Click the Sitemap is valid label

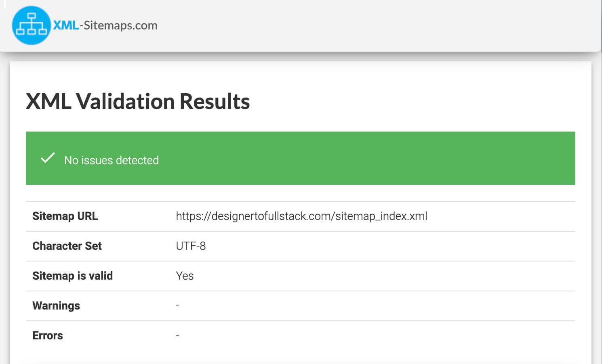[72, 276]
